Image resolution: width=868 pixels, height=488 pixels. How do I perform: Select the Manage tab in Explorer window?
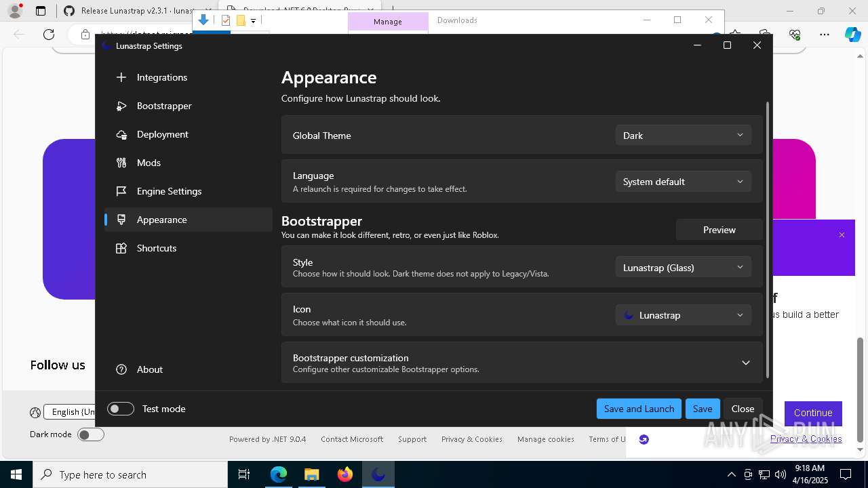click(388, 22)
